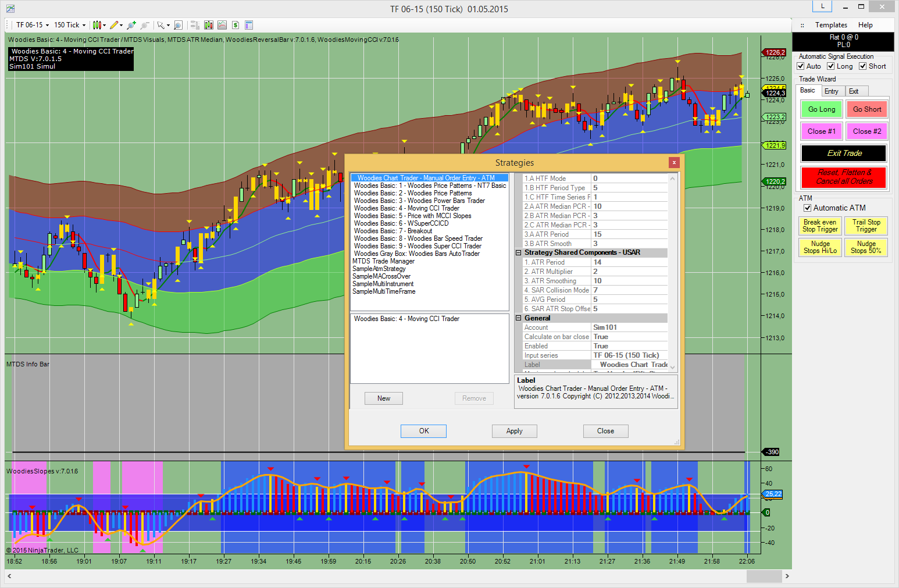Click the zoom out magnifier icon

145,25
